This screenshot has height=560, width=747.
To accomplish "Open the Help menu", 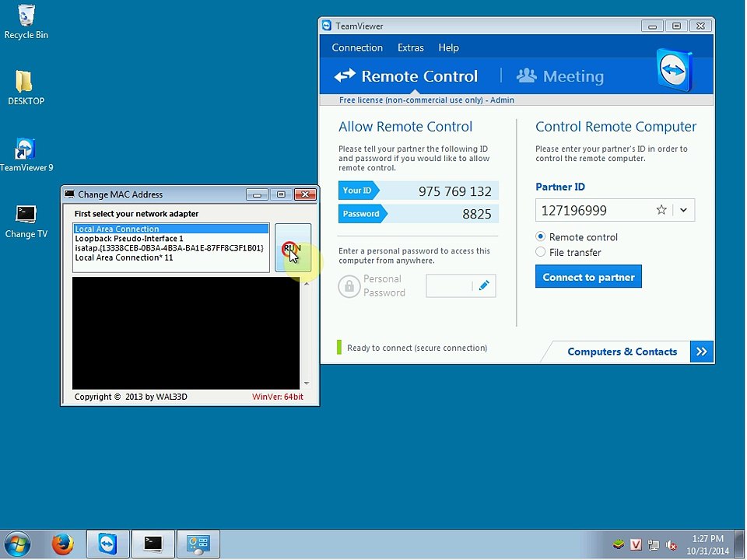I will coord(448,47).
